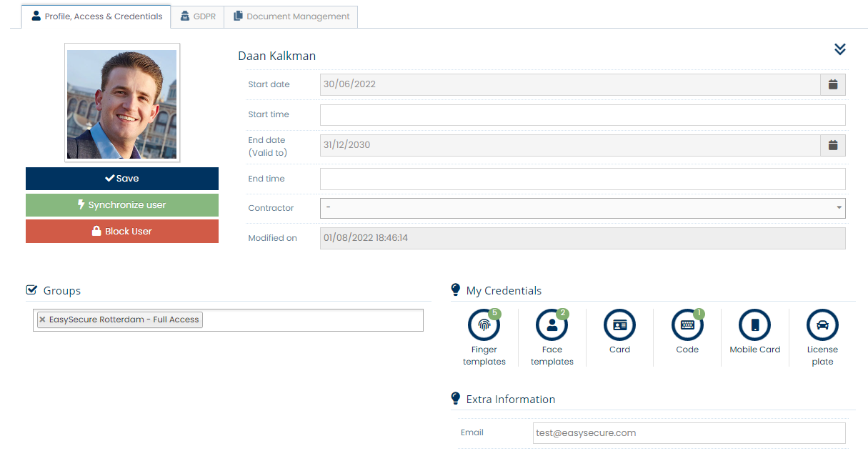Click the 'Contractor' label
Screen dimensions: 868x451
click(x=271, y=208)
